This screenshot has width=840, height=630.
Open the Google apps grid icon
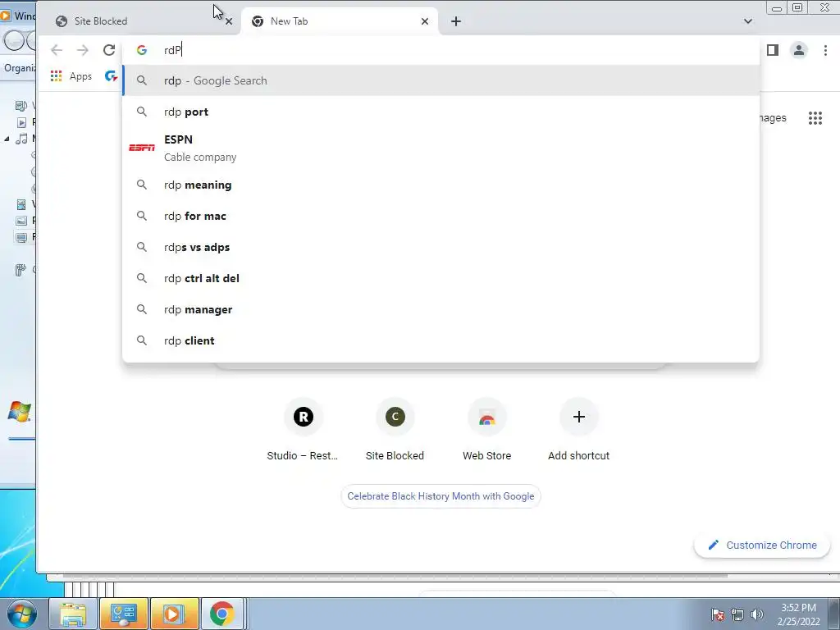pyautogui.click(x=815, y=118)
